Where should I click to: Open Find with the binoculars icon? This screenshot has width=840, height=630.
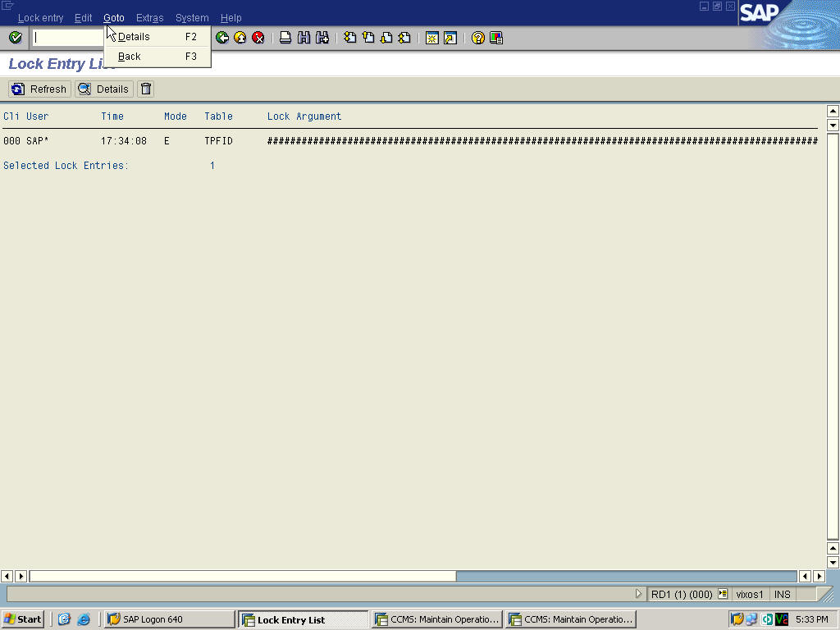(302, 37)
